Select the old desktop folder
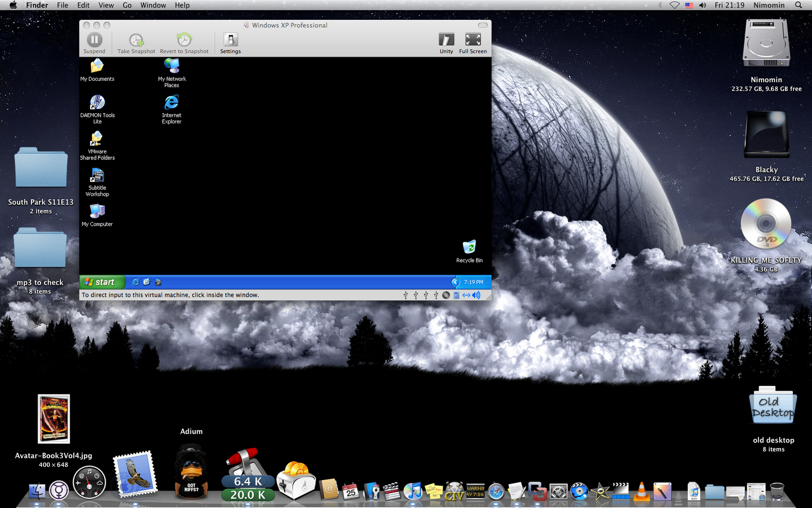Screen dimensions: 812x508 (773, 405)
